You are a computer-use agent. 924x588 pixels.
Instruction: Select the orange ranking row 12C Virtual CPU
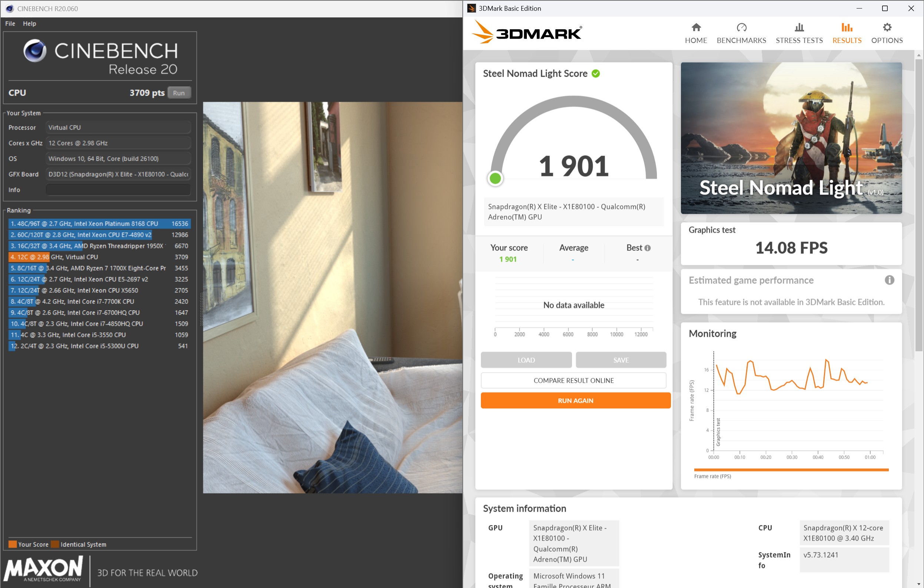tap(99, 257)
